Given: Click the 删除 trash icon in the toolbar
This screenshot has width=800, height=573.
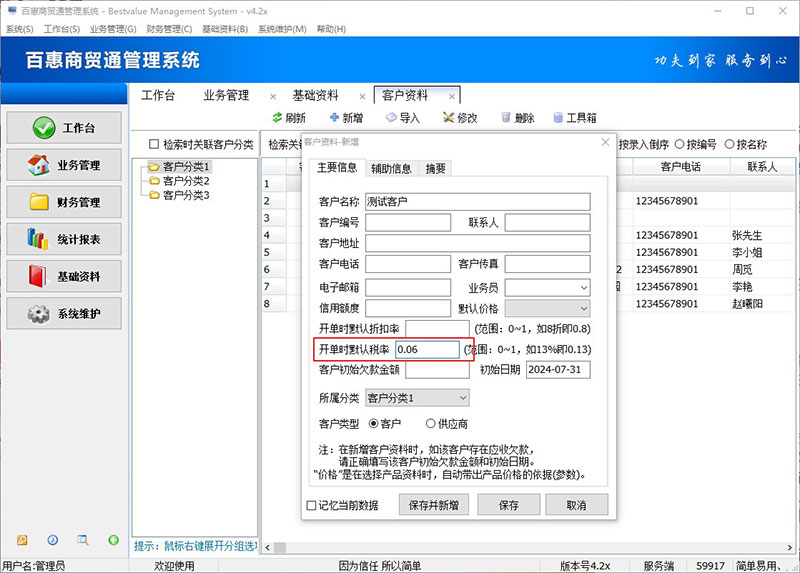Looking at the screenshot, I should [x=506, y=118].
